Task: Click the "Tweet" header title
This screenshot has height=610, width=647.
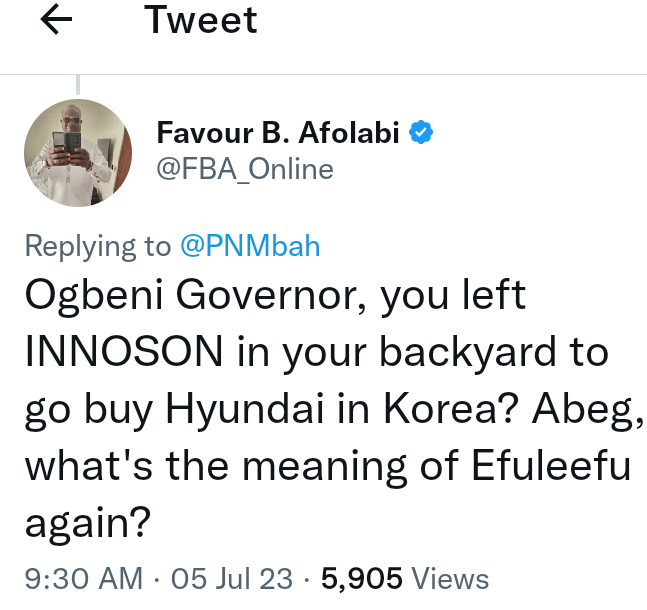Action: pyautogui.click(x=201, y=21)
